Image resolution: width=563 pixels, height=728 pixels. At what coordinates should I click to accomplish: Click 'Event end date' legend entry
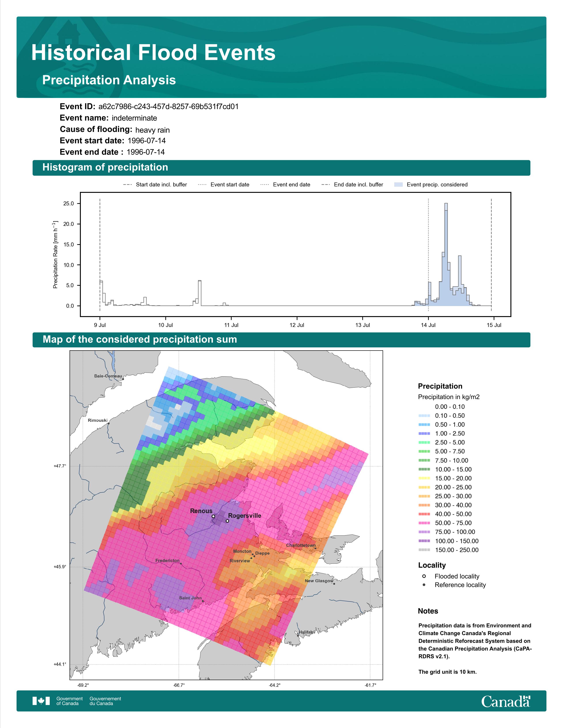click(285, 185)
